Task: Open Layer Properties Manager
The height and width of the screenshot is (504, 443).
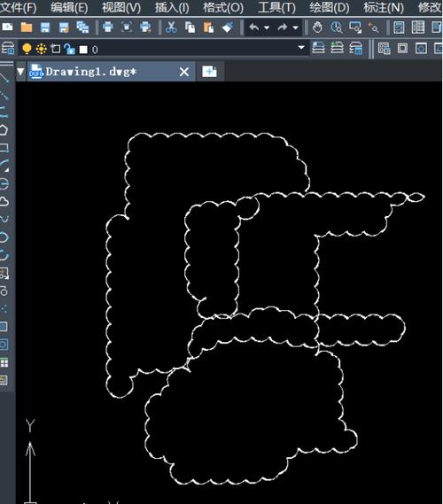Action: coord(8,48)
